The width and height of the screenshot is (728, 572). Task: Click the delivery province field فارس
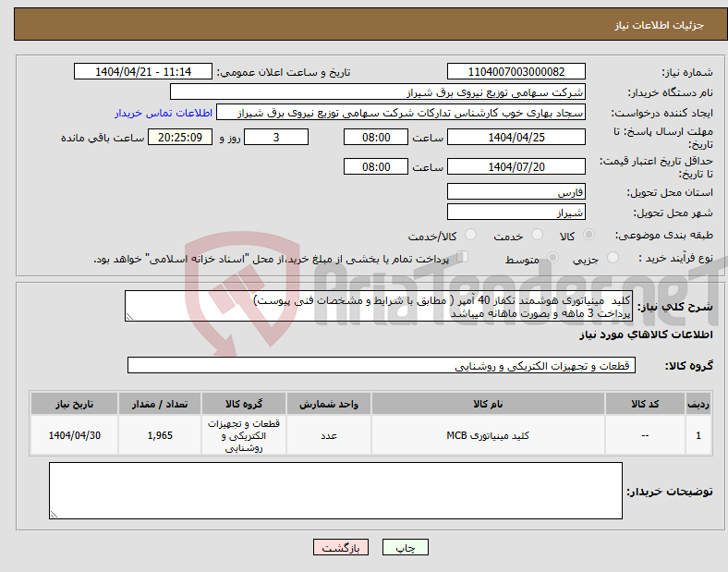[516, 191]
